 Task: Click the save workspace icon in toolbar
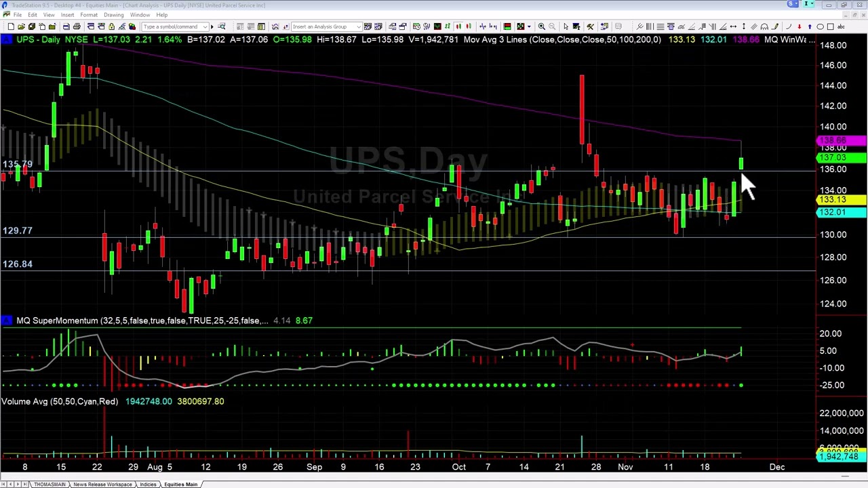(x=31, y=26)
